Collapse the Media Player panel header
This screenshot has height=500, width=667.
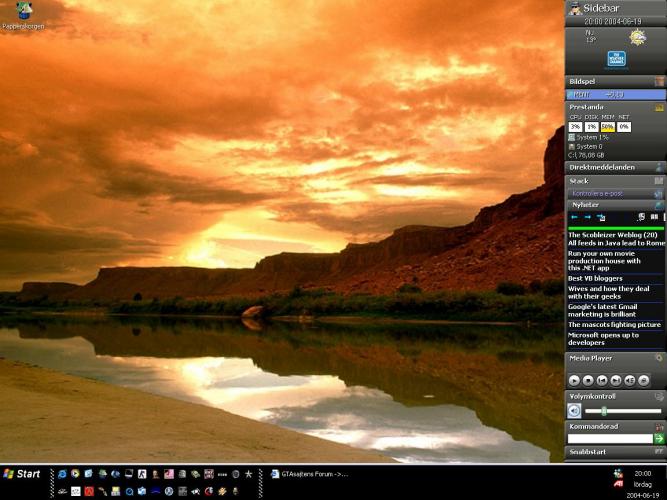(x=615, y=358)
